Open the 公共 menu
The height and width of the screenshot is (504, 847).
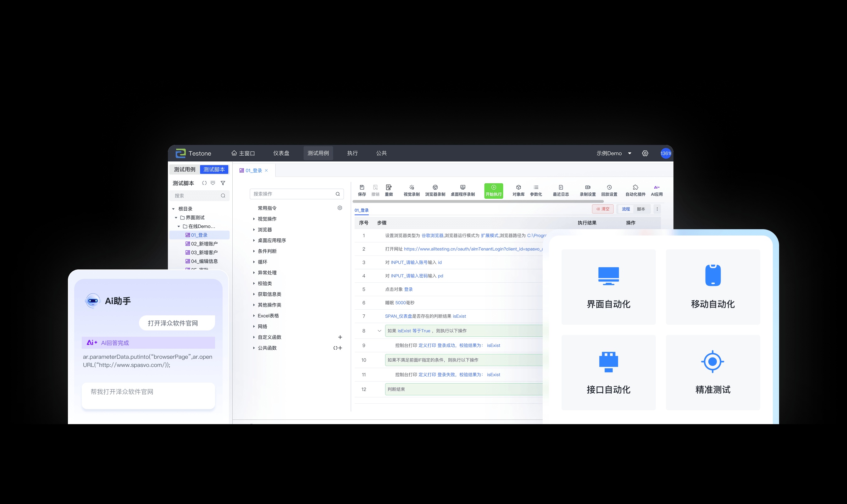[381, 153]
